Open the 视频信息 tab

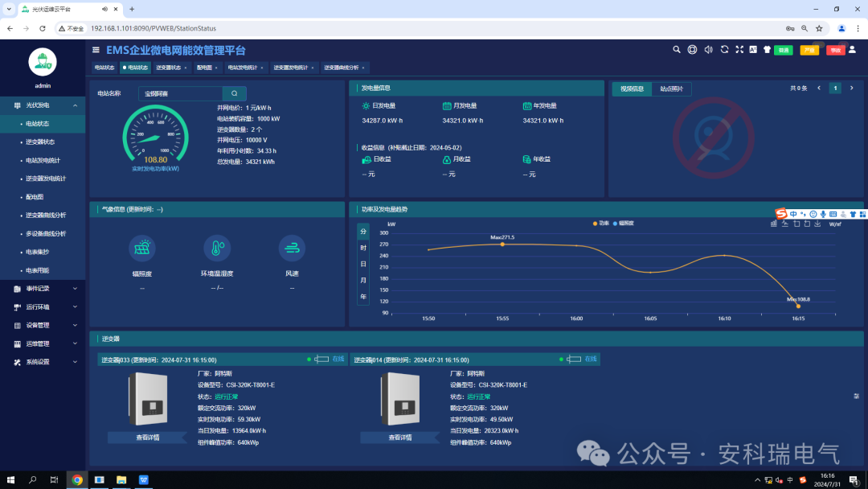632,88
